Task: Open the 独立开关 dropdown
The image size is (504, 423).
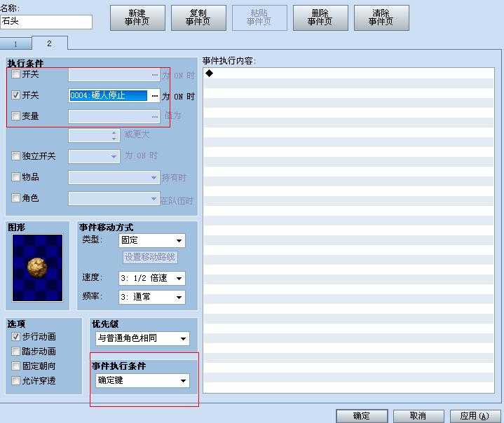Action: coord(114,157)
